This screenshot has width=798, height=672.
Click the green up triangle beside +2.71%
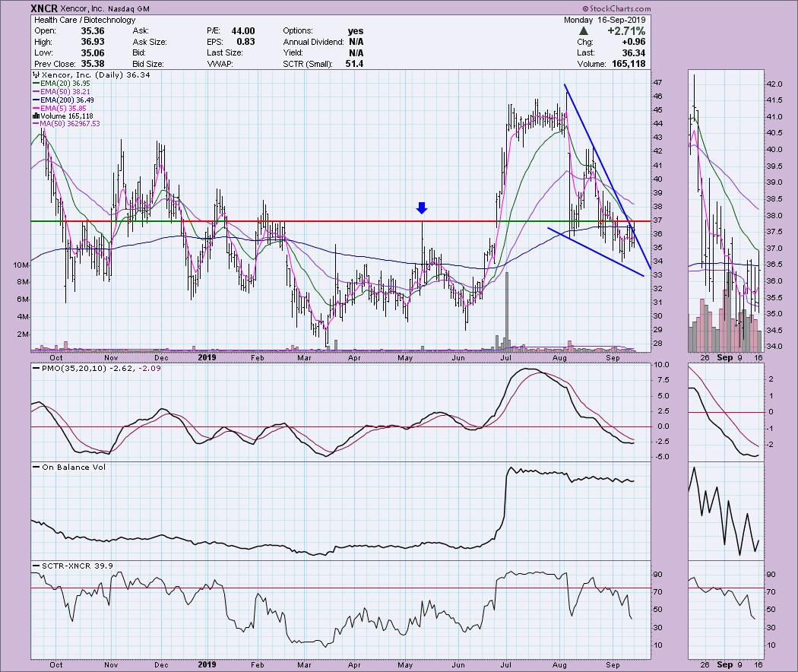click(584, 31)
